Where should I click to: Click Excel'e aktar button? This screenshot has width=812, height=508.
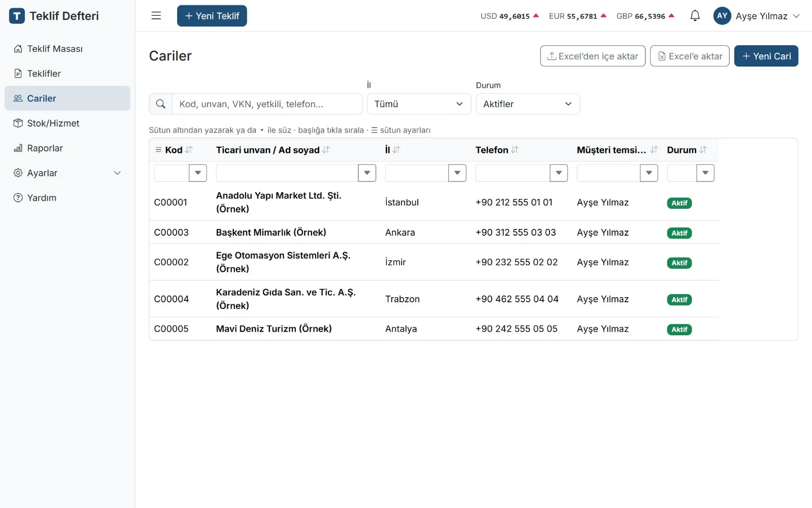[x=690, y=56]
